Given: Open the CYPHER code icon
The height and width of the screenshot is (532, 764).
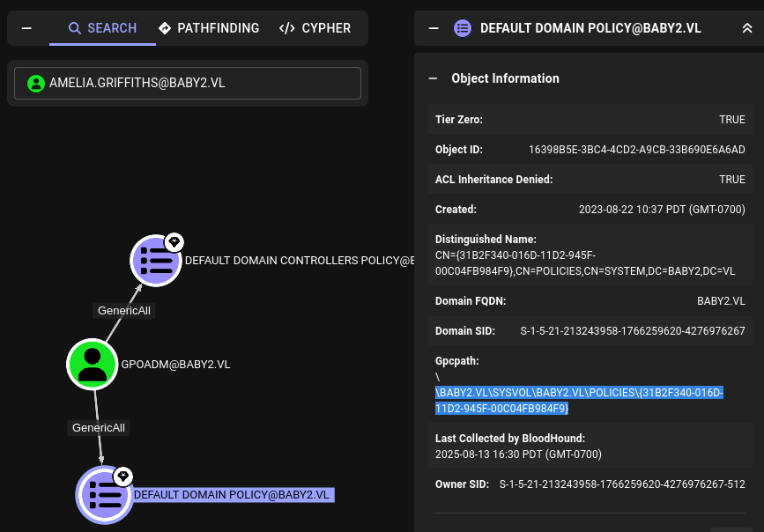Looking at the screenshot, I should (x=286, y=27).
